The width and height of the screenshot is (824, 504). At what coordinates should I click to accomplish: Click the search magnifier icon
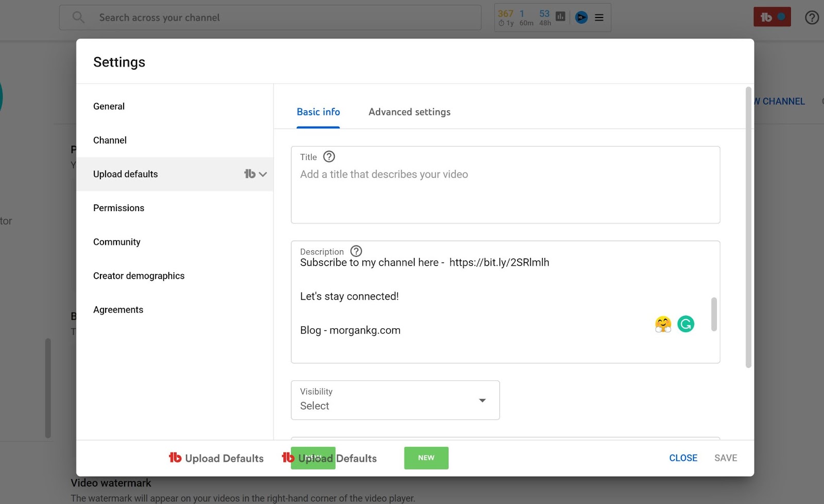click(x=78, y=18)
